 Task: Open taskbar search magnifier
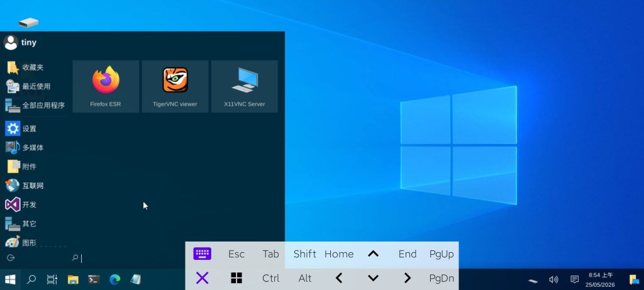pyautogui.click(x=31, y=280)
